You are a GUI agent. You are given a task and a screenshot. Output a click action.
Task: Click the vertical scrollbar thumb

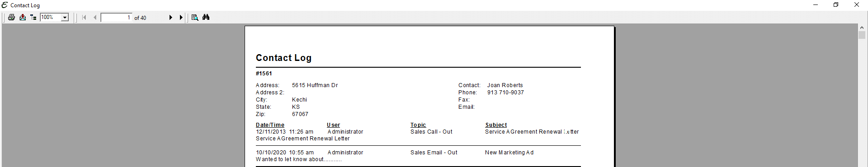pos(862,35)
